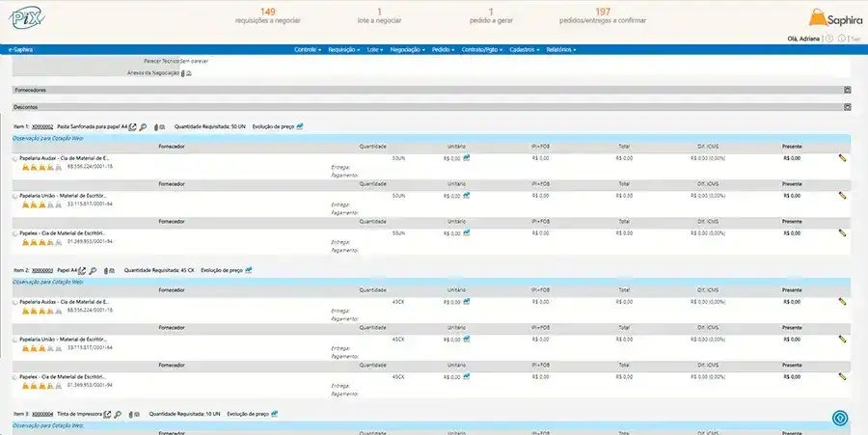Click the pencil edit icon for Papelaria Audax in Item 1
The image size is (868, 435).
click(842, 158)
